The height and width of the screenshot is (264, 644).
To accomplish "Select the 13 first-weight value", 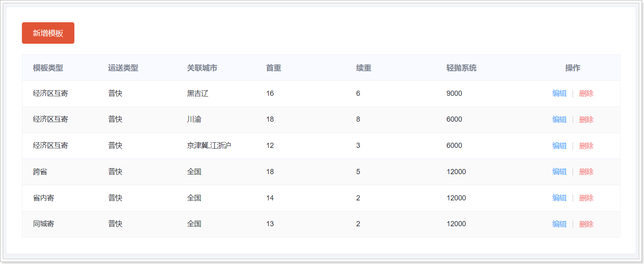I will pyautogui.click(x=270, y=224).
